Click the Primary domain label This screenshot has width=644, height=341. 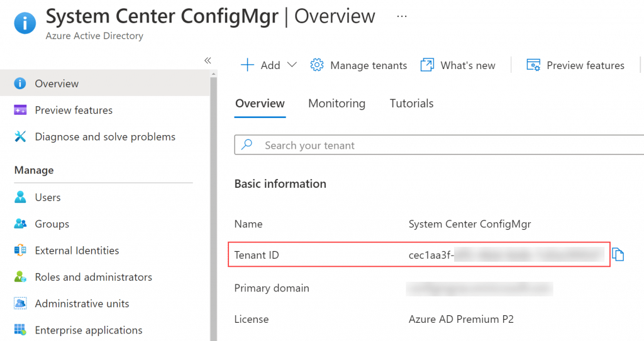[x=272, y=288]
